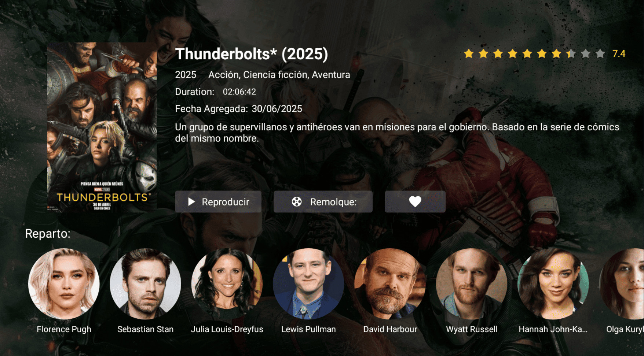Click the Reproducir button label
Image resolution: width=644 pixels, height=356 pixels.
click(x=226, y=202)
